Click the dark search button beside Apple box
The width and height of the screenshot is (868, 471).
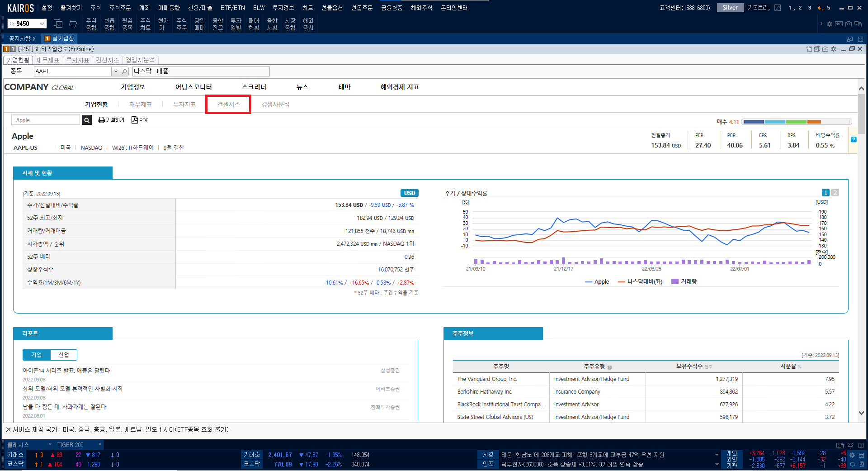coord(87,120)
